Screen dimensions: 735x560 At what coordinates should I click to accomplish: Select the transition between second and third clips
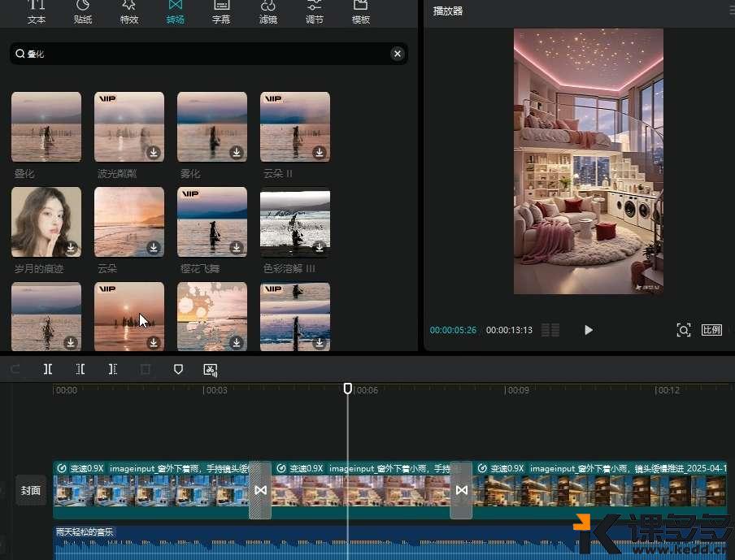pyautogui.click(x=461, y=490)
